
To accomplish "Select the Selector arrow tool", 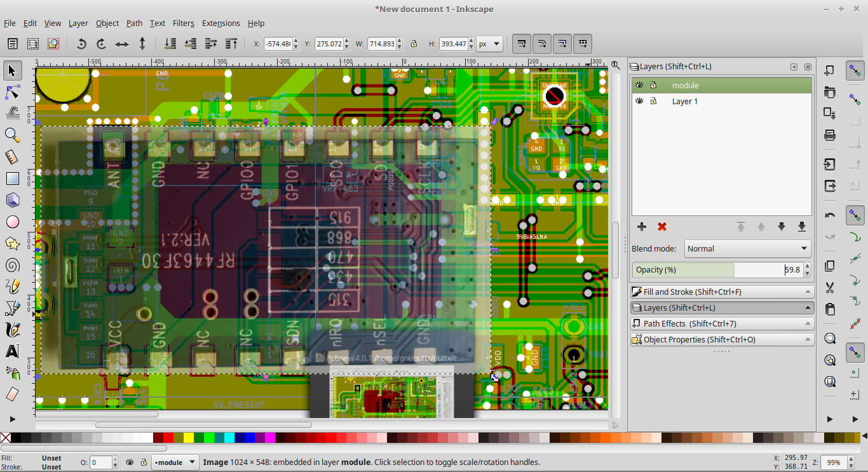I will [12, 71].
